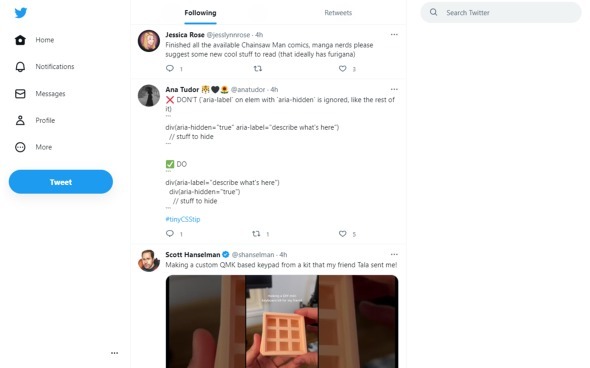590x368 pixels.
Task: Open Notifications from the bell icon
Action: (x=20, y=67)
